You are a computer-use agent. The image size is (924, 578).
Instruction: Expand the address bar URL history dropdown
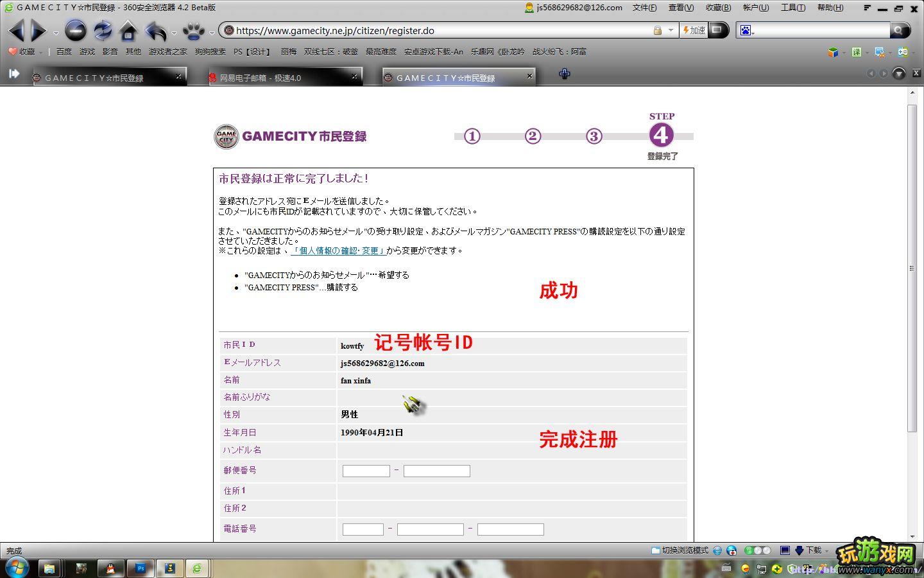(671, 30)
